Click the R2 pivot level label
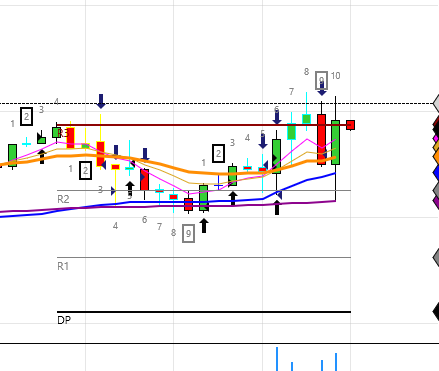 (63, 199)
